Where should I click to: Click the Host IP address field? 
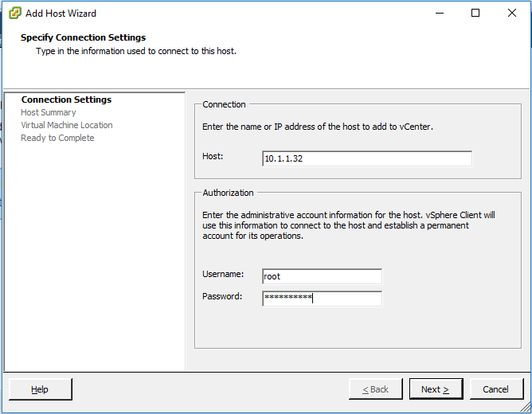point(366,158)
